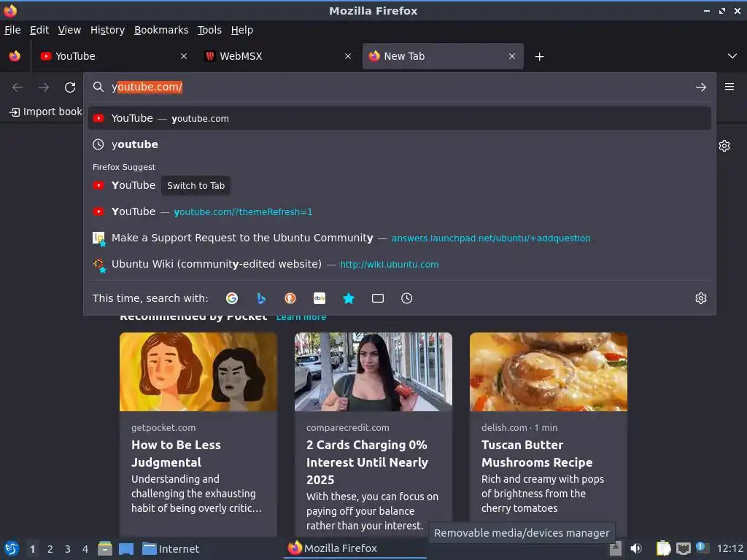Open the History menu

click(x=108, y=30)
